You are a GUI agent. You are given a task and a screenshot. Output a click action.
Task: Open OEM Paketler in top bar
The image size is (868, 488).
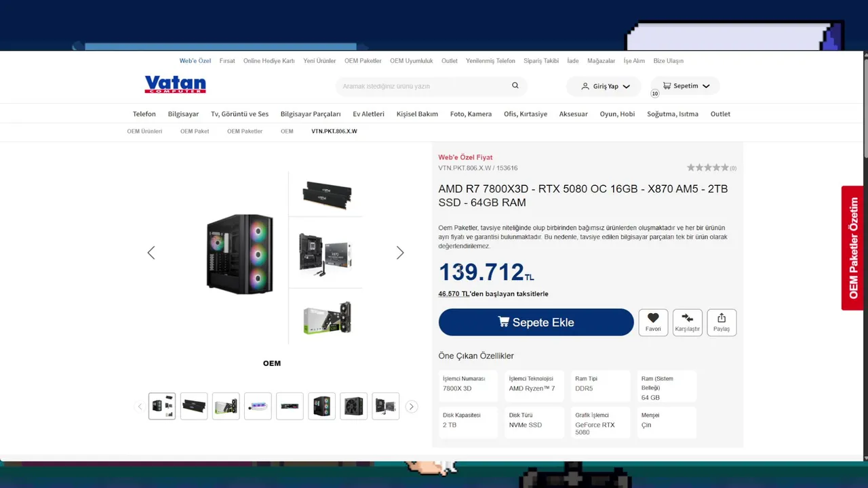(x=363, y=61)
